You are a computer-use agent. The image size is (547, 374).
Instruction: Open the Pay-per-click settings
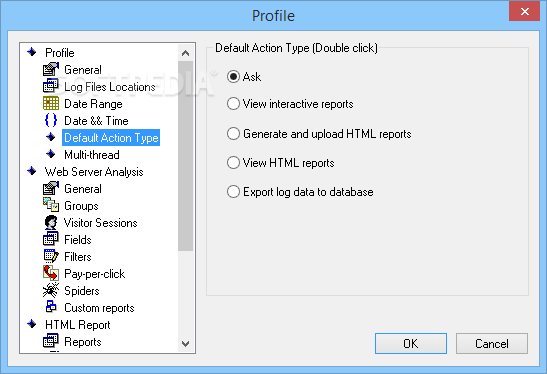point(95,274)
